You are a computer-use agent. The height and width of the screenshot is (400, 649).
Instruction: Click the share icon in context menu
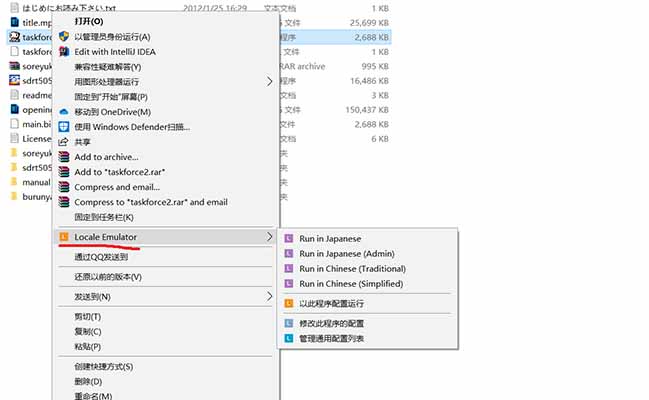pos(63,142)
